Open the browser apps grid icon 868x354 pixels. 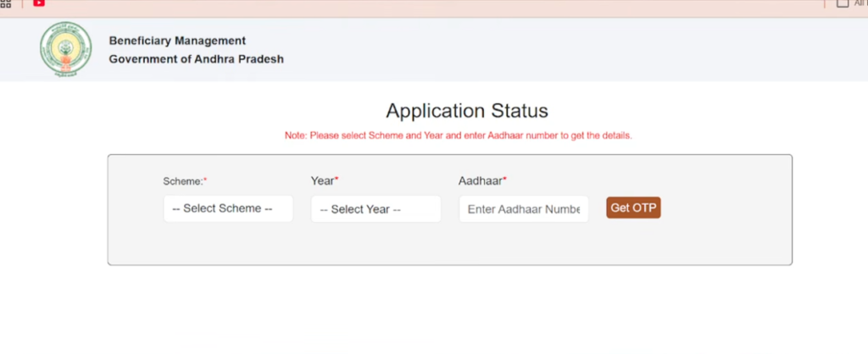tap(6, 3)
